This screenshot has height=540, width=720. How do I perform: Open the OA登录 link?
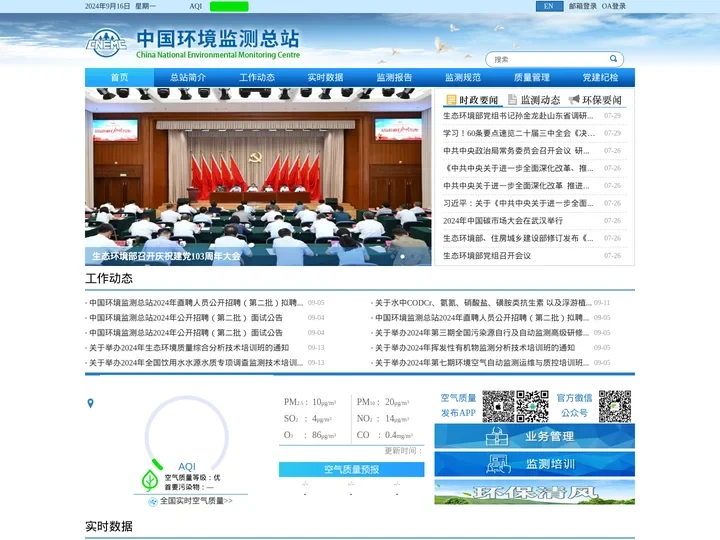(614, 6)
